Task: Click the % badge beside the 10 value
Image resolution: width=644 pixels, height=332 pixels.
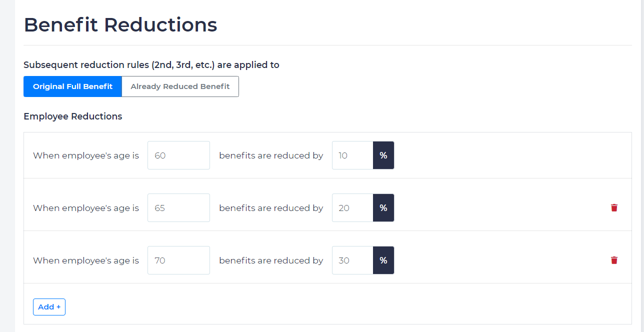Action: tap(383, 155)
